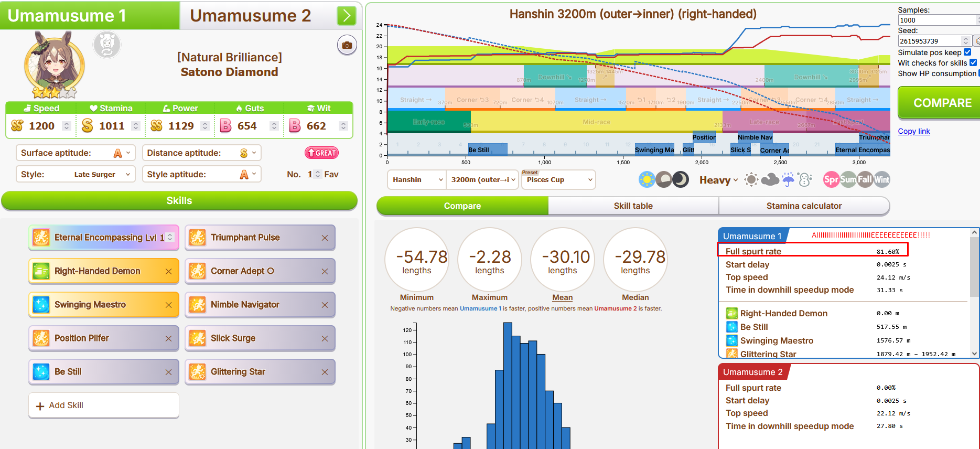Remove the Right-Handed Demon skill
This screenshot has height=449, width=980.
(x=168, y=271)
